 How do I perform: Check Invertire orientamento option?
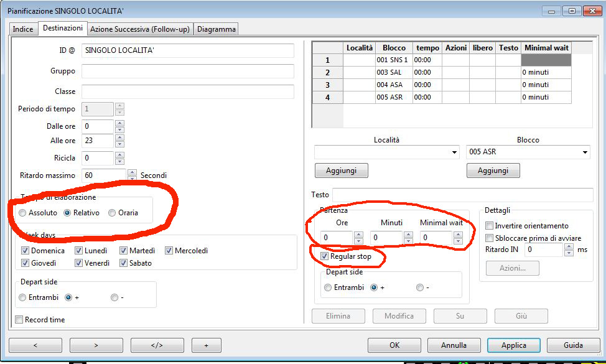point(490,226)
